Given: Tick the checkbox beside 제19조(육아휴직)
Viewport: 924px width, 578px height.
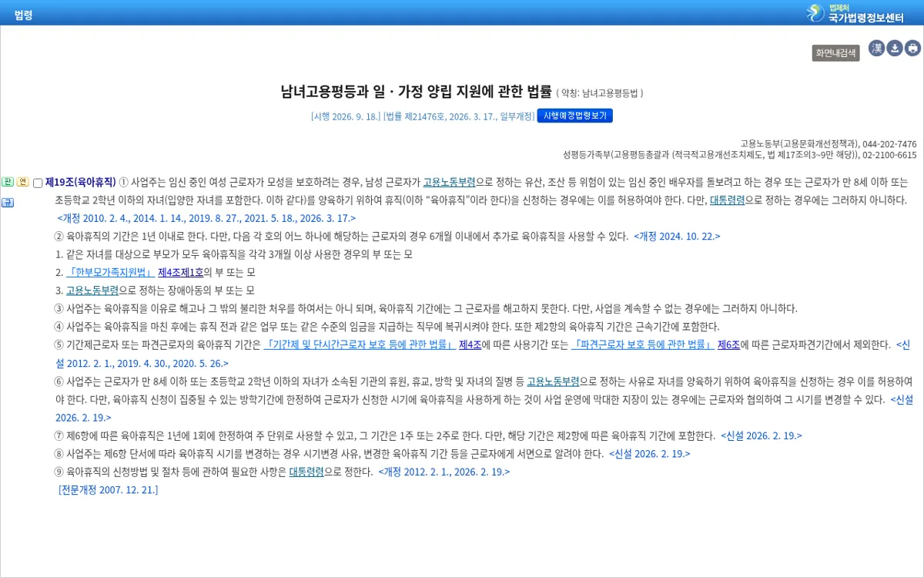Looking at the screenshot, I should pyautogui.click(x=38, y=183).
